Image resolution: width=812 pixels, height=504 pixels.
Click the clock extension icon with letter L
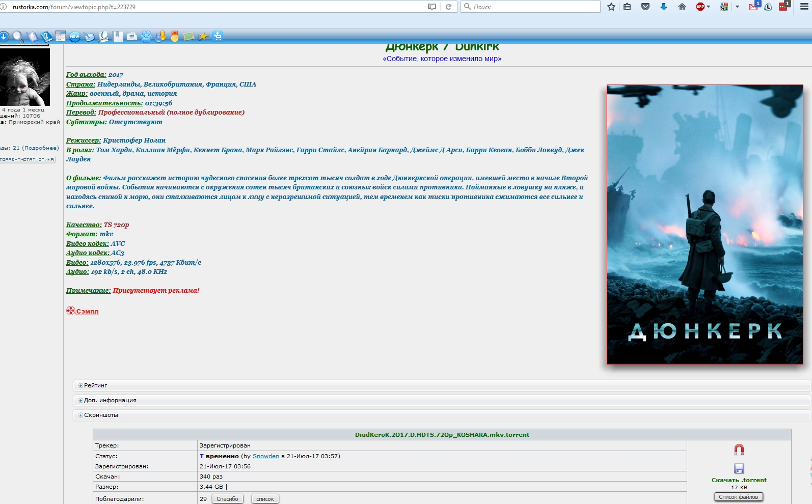[769, 7]
